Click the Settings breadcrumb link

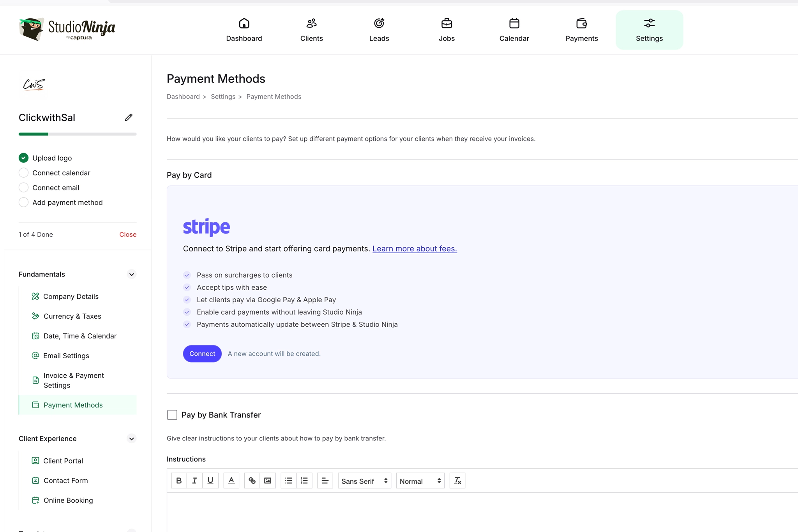point(223,97)
